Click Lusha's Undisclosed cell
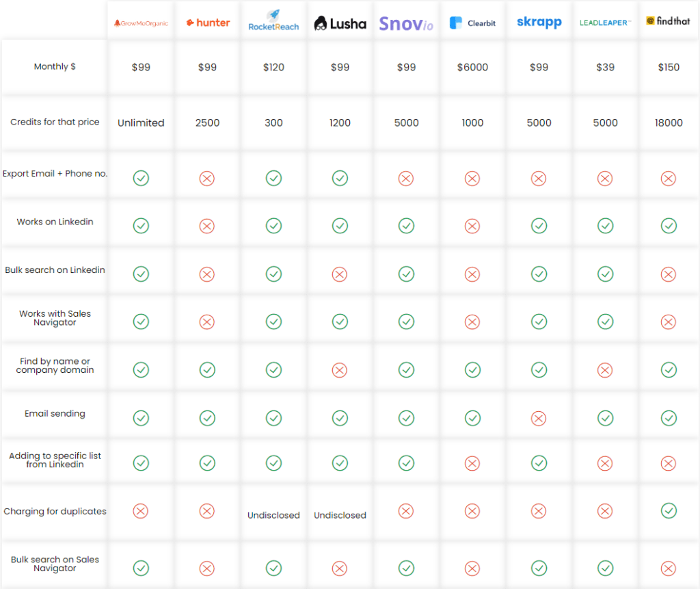Screen dimensions: 700x589 340,514
